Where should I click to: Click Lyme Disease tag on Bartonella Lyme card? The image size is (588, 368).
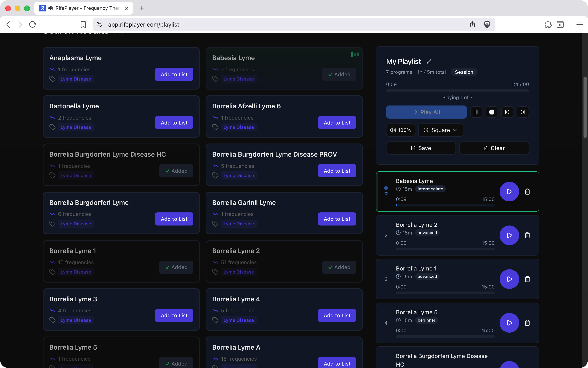(x=76, y=127)
